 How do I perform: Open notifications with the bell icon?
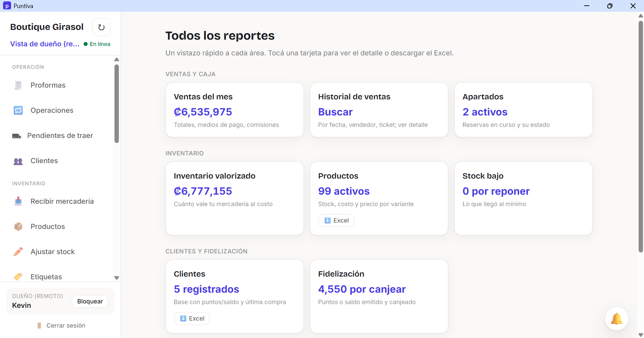(616, 319)
